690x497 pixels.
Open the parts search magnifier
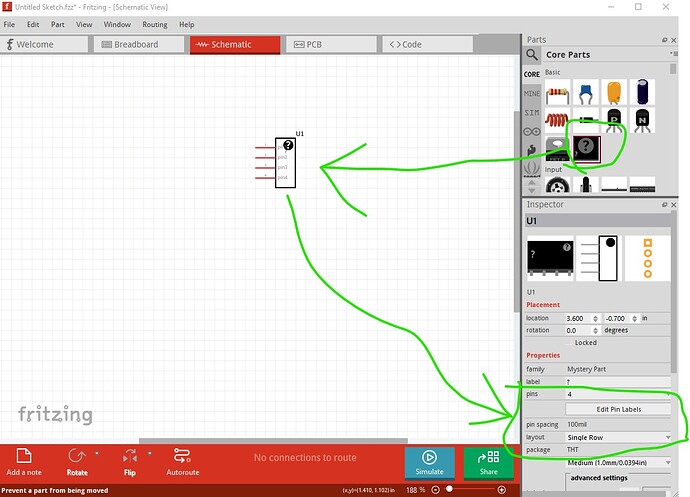pos(532,55)
